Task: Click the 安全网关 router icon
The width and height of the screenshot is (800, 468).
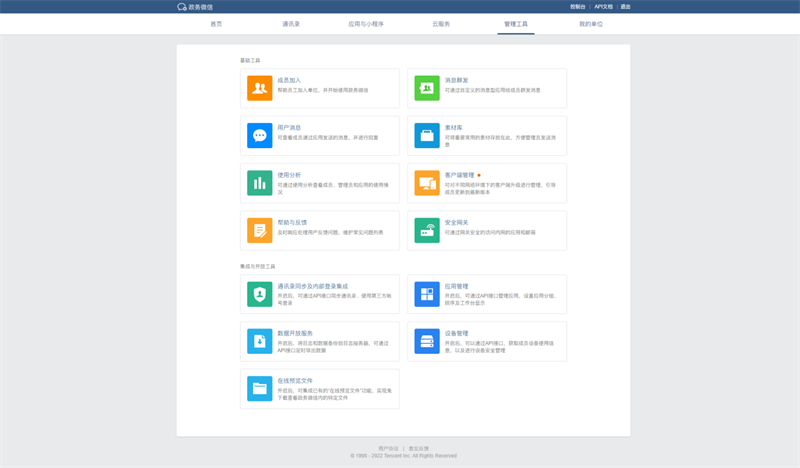Action: [427, 230]
